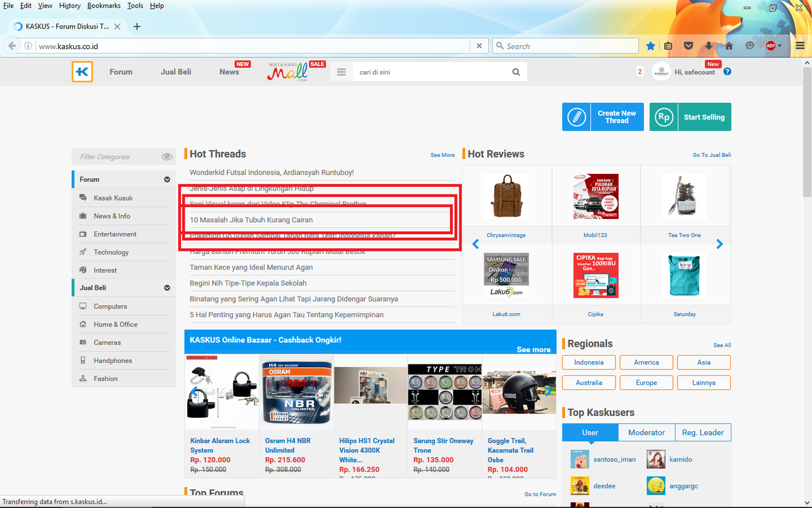The height and width of the screenshot is (508, 812).
Task: Open thread Wonderkid Futsal Indonesia, Ardiansyah Runtuboy
Action: click(272, 172)
